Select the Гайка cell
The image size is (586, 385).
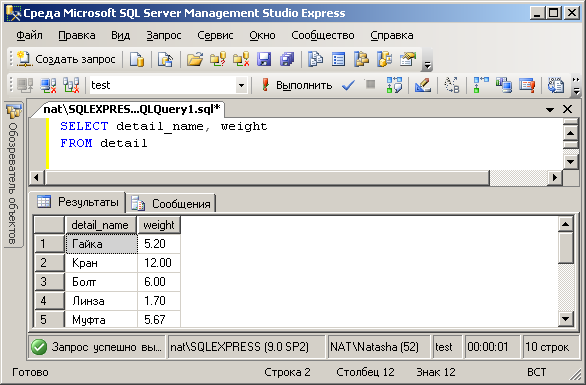(101, 244)
